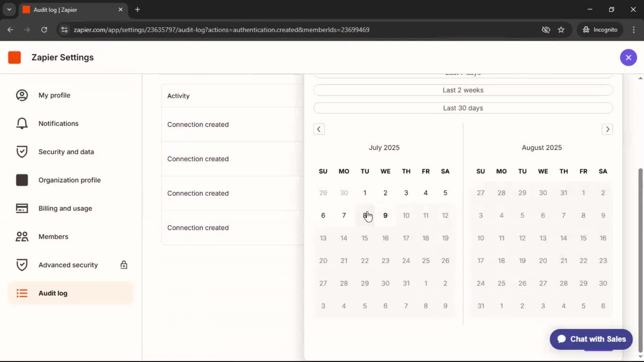
Task: Close the Audit log browser tab
Action: tap(120, 9)
